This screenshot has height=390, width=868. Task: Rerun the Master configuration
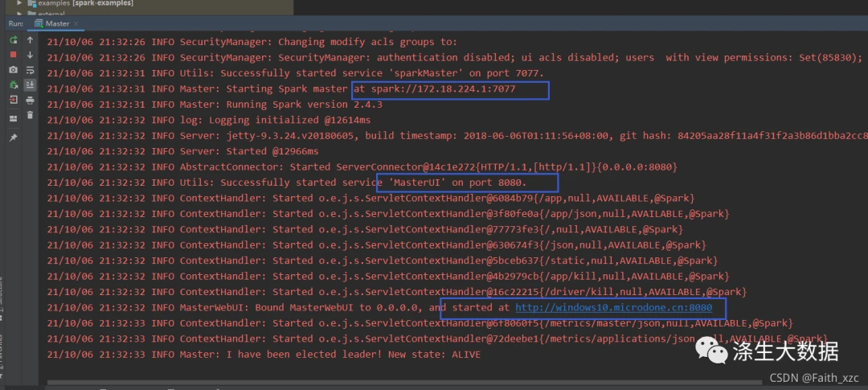pos(14,40)
